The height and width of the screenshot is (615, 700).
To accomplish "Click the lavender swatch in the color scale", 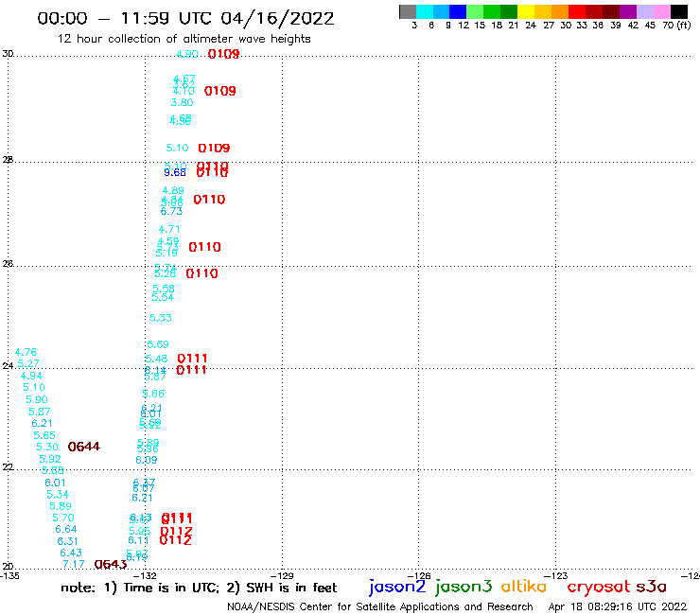I will click(644, 11).
